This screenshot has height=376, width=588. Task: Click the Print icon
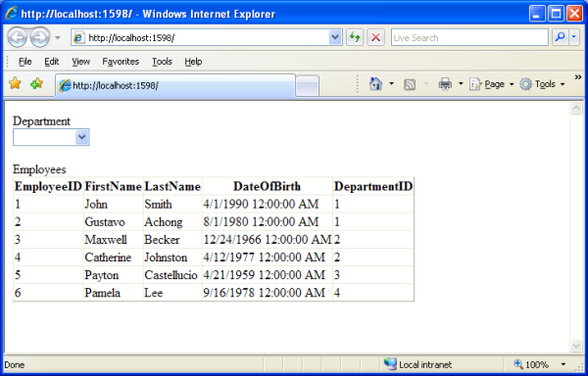click(445, 84)
